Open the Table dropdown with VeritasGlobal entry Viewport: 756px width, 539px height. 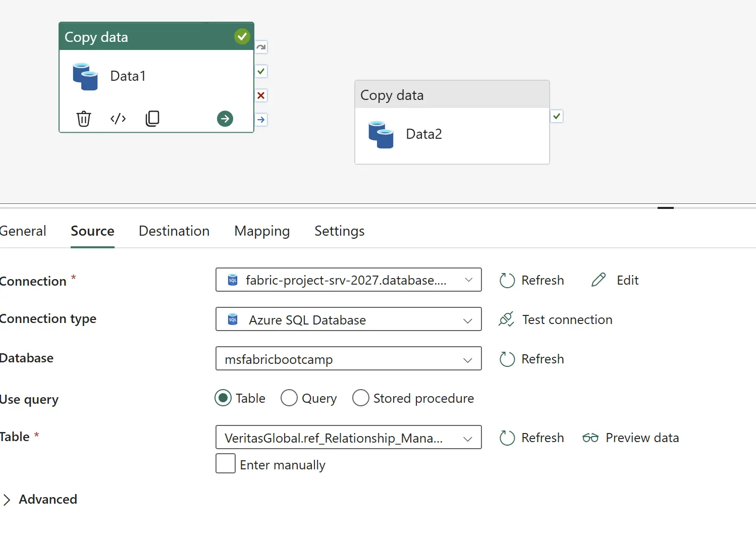pyautogui.click(x=349, y=437)
